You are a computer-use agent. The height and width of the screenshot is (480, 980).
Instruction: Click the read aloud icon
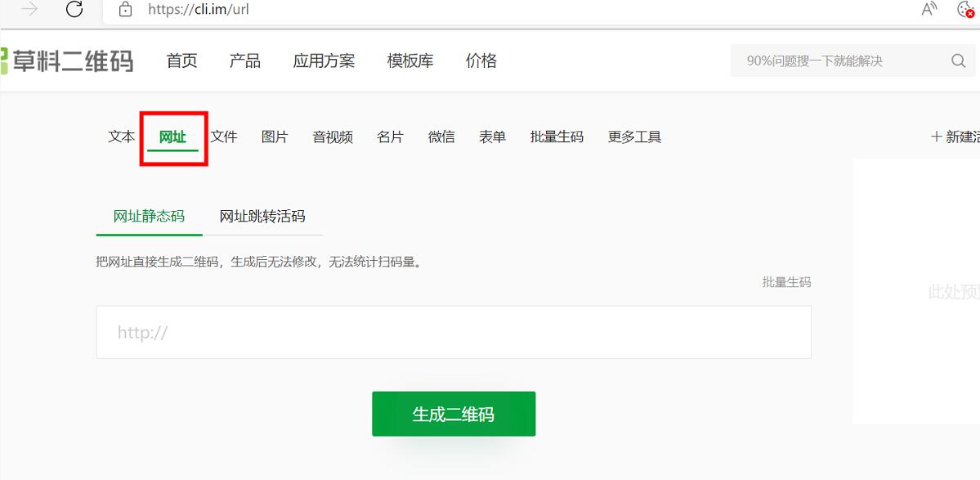point(929,10)
